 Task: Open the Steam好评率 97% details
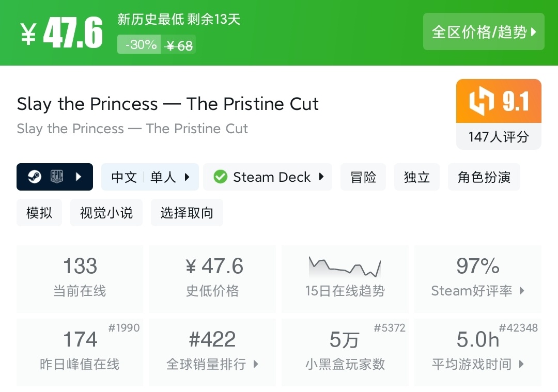pyautogui.click(x=478, y=279)
